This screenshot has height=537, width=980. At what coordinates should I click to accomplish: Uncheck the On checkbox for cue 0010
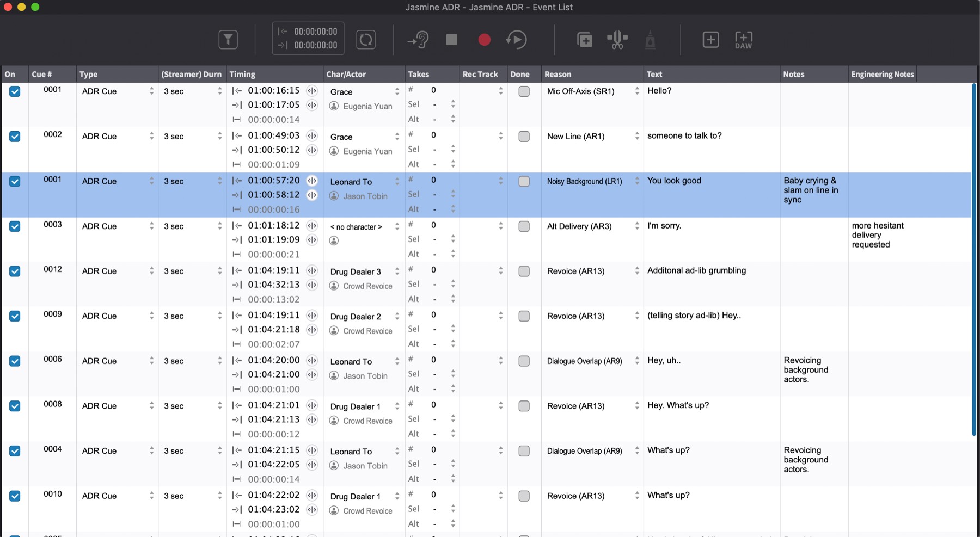(15, 496)
